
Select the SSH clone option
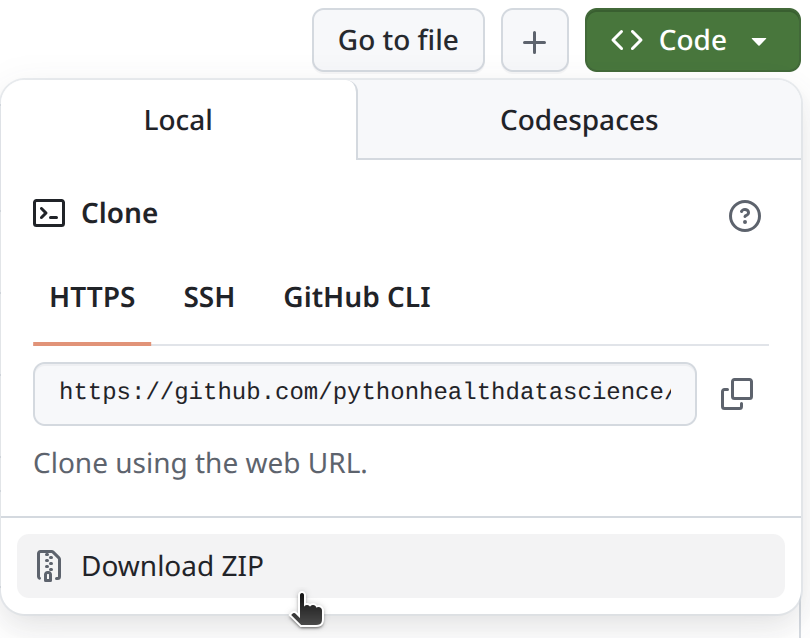pos(209,297)
